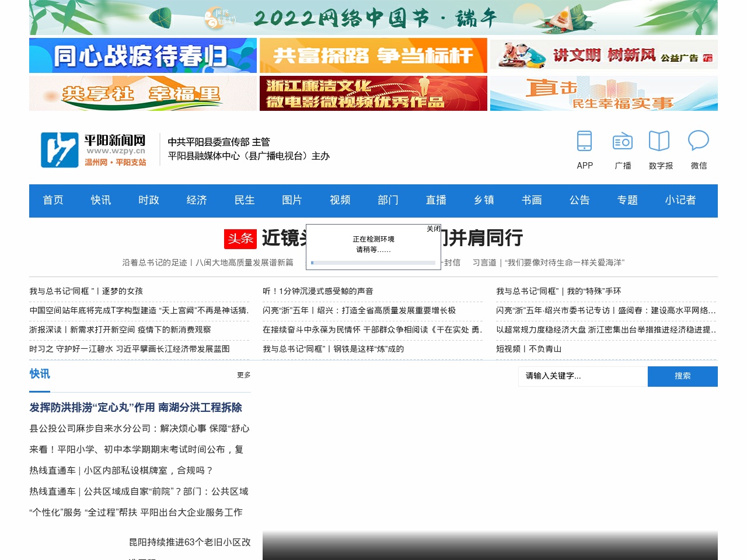This screenshot has width=747, height=560.
Task: Open link 时习之 守护好一江碧水
Action: [x=130, y=349]
